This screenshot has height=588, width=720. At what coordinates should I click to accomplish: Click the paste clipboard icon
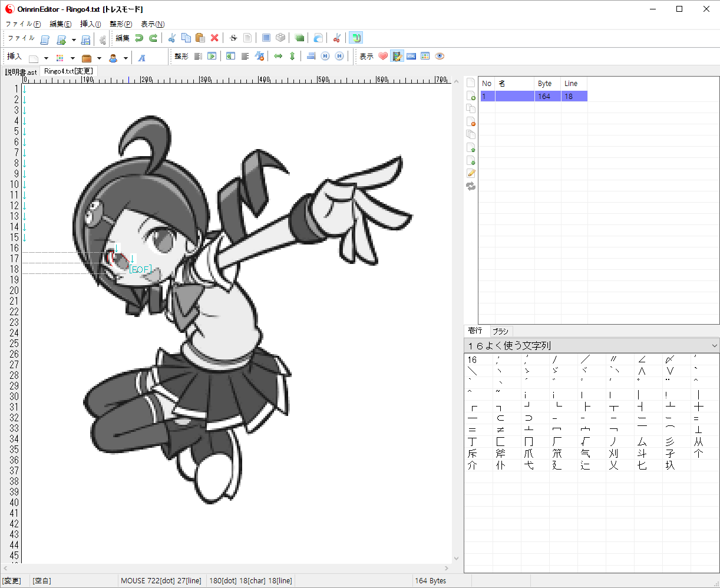click(x=200, y=38)
